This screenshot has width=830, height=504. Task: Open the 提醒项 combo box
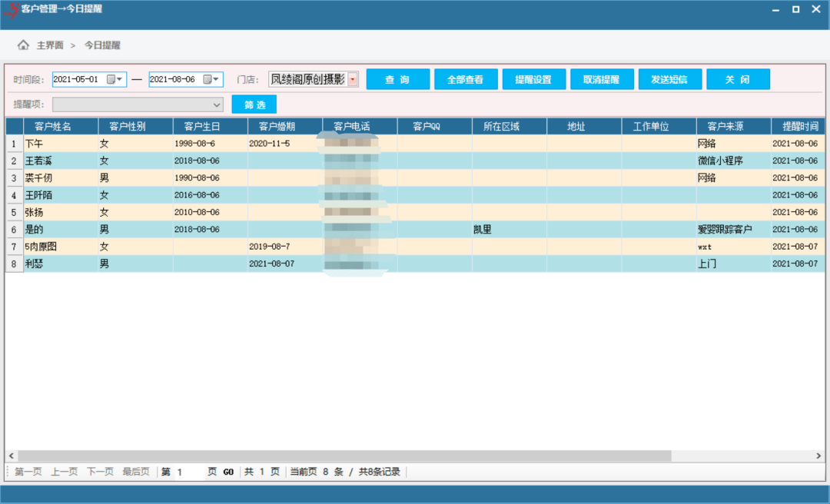click(x=138, y=104)
